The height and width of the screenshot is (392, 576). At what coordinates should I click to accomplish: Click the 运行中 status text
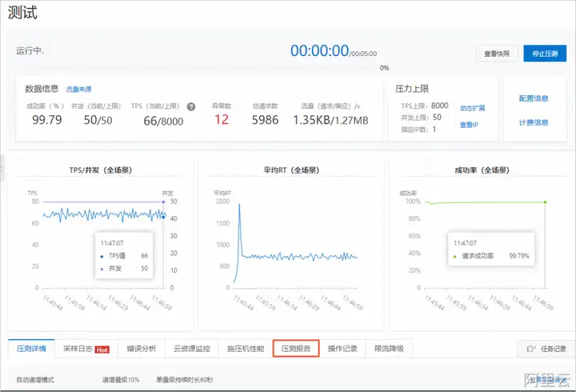[30, 50]
